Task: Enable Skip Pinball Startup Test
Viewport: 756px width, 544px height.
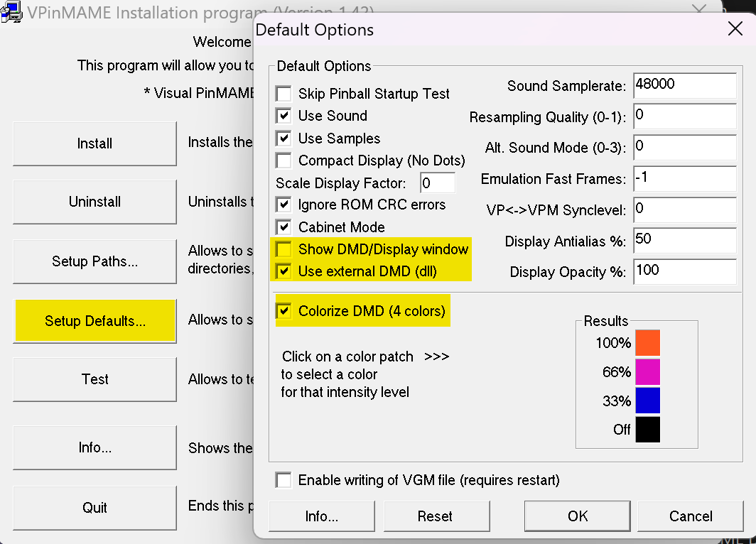Action: coord(283,93)
